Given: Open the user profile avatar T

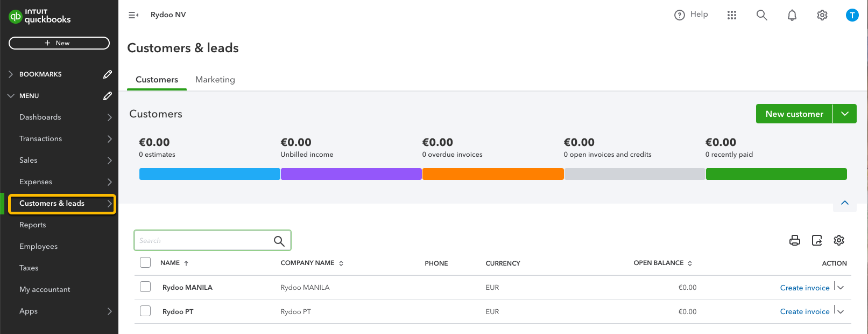Looking at the screenshot, I should click(852, 15).
